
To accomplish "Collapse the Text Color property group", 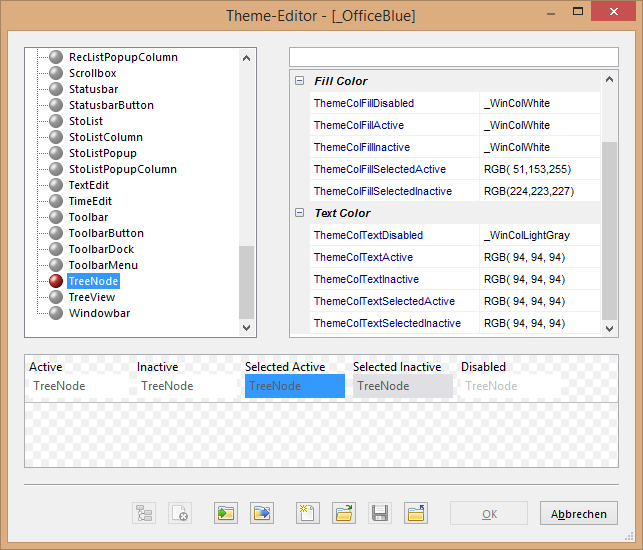I will [299, 213].
